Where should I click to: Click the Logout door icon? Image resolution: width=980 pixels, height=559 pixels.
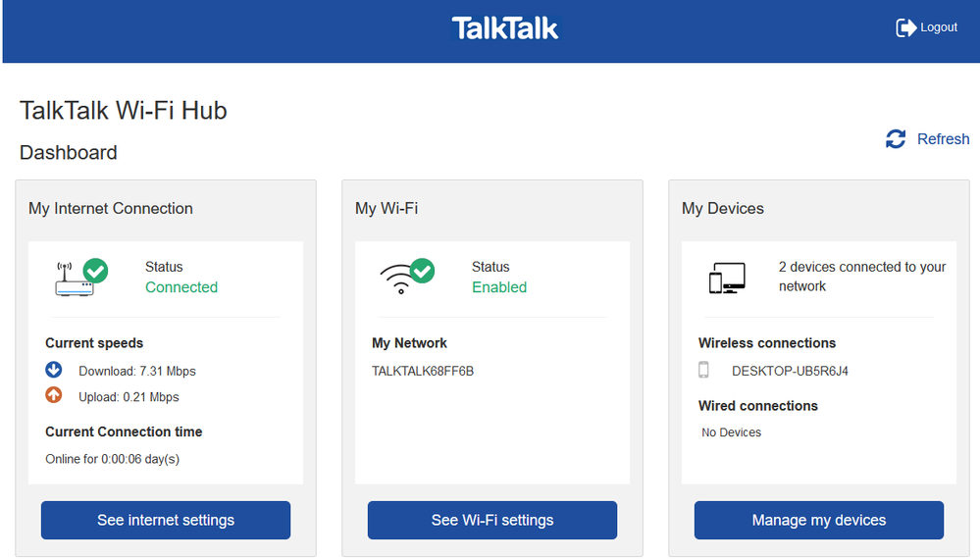tap(905, 27)
